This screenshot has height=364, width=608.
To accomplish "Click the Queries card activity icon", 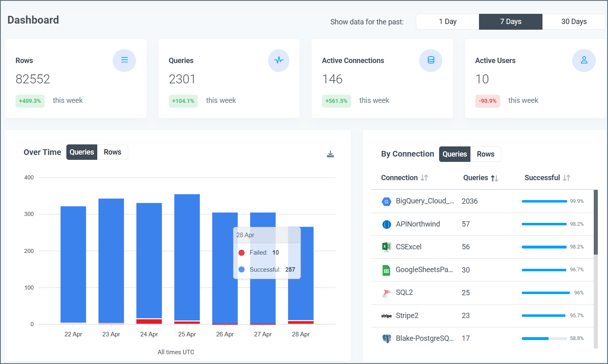I will [278, 60].
